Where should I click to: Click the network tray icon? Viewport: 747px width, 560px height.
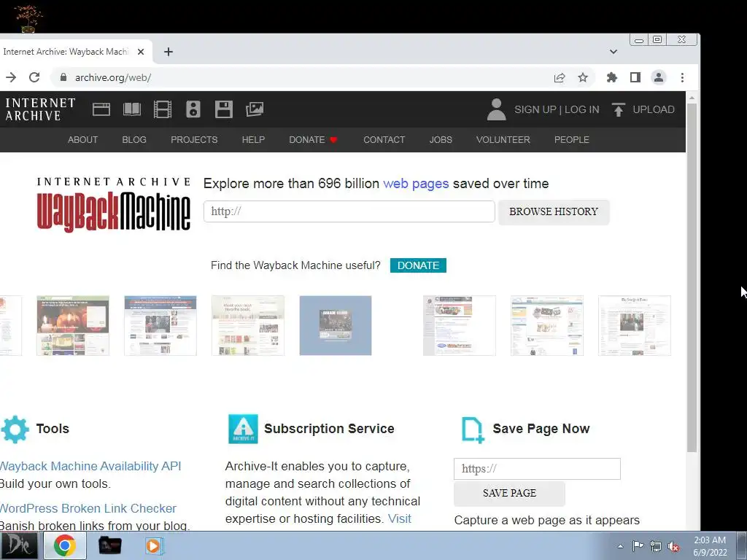pyautogui.click(x=656, y=546)
